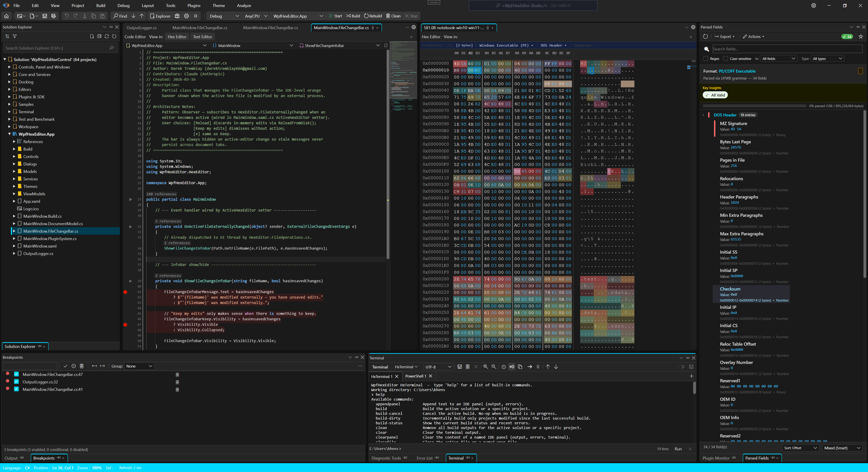Toggle breakpoint MainWindow.FileChangeBar.cs:41 checkbox

click(x=16, y=389)
